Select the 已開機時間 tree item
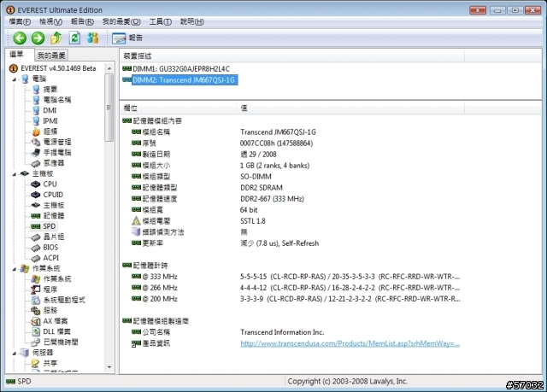This screenshot has width=547, height=392. (61, 342)
